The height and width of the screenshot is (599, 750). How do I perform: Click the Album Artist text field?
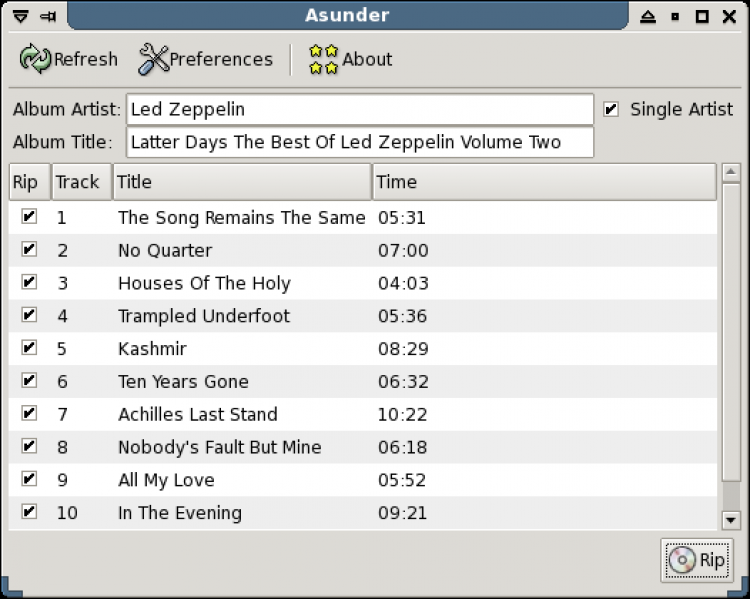359,109
